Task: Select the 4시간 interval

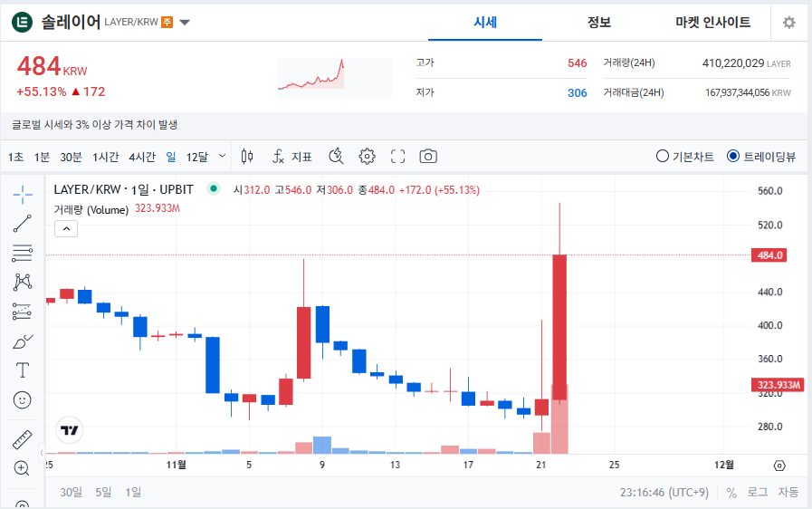Action: [x=142, y=157]
